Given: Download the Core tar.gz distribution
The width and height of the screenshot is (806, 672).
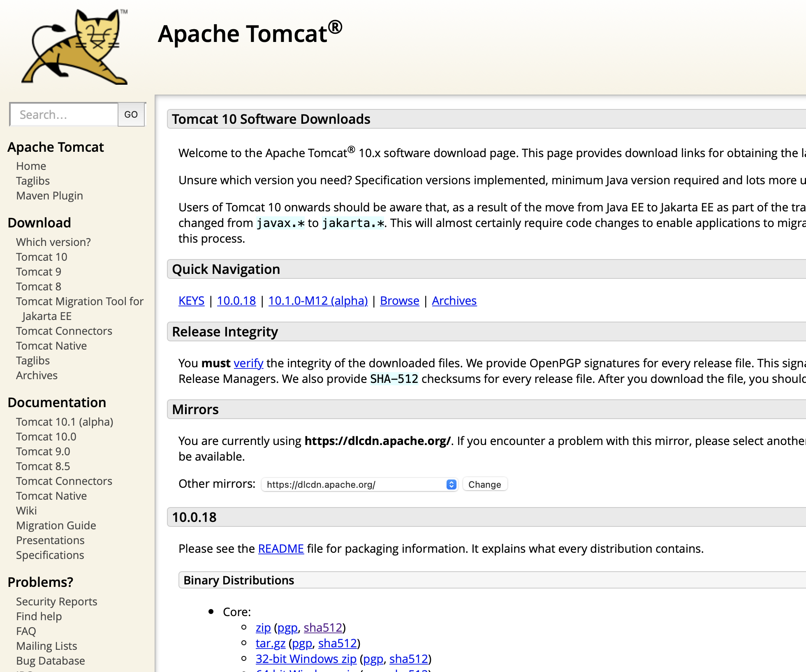Looking at the screenshot, I should pos(270,643).
